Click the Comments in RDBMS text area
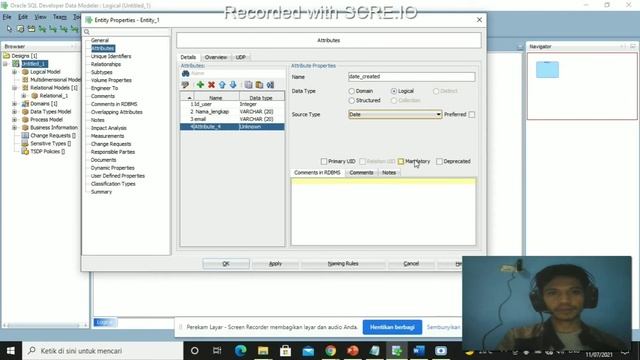Viewport: 640px width, 360px height. (383, 211)
